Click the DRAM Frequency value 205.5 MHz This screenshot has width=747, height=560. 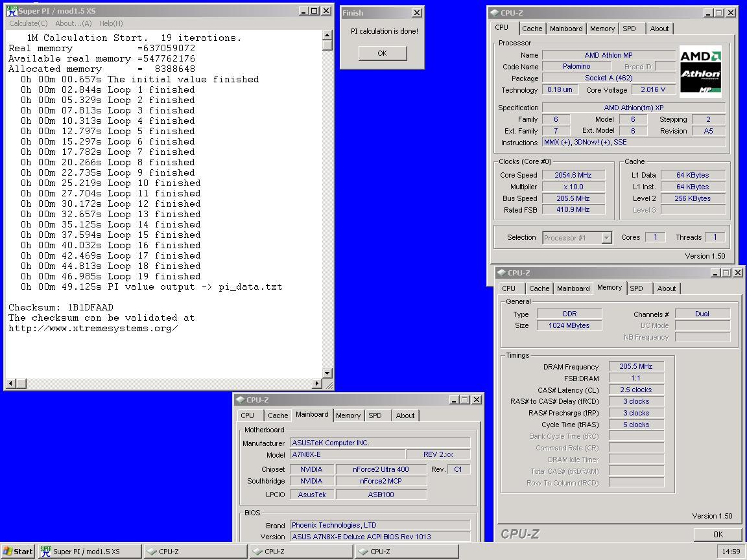(x=636, y=366)
